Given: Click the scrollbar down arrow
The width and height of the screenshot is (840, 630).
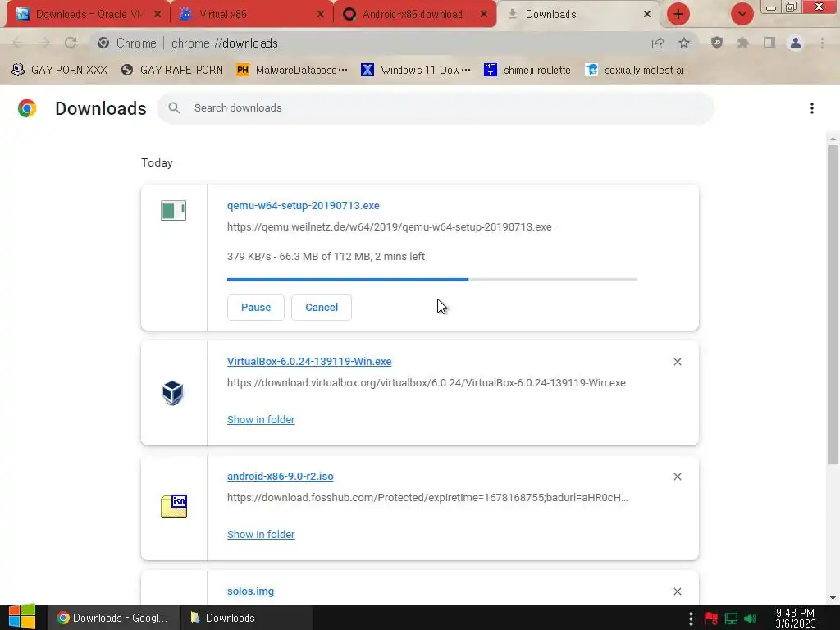Looking at the screenshot, I should tap(833, 598).
